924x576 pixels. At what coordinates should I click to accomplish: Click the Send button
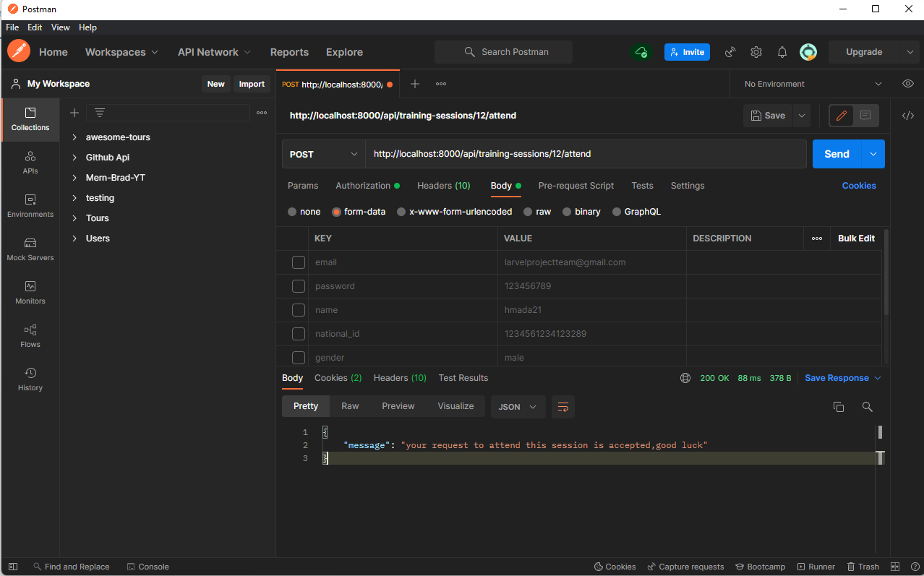836,153
